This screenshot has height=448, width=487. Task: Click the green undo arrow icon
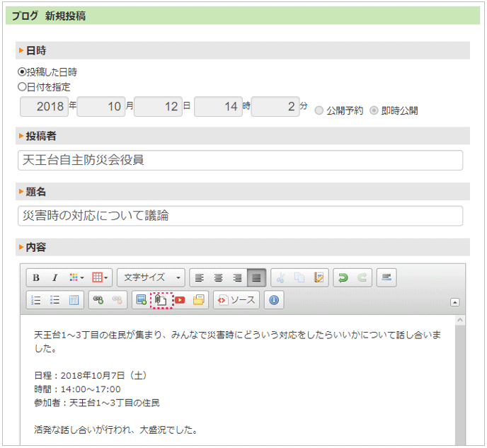[x=343, y=277]
